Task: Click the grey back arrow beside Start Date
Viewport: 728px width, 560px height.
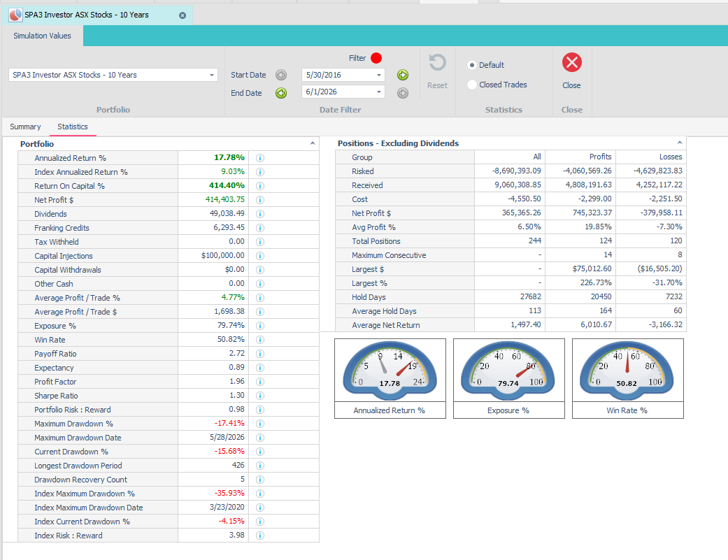Action: 281,75
